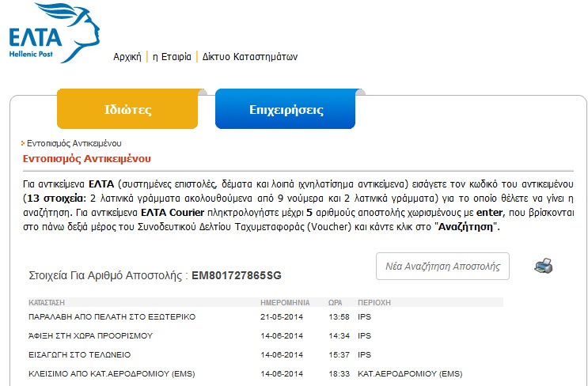Select the ΑΦΙΞΗ ΣΤΗ ΧΩΡΑ ΠΡΟΟΡΙΣΜΟΥ row

click(90, 335)
